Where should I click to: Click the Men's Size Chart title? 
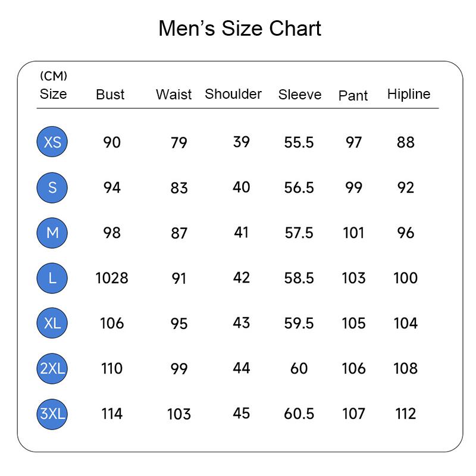pos(240,29)
